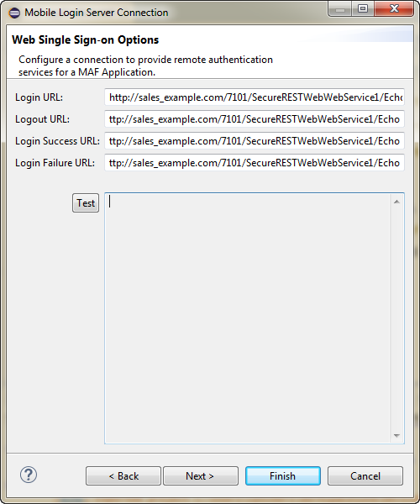This screenshot has width=420, height=504.
Task: Focus the Login Success URL field
Action: click(x=255, y=141)
